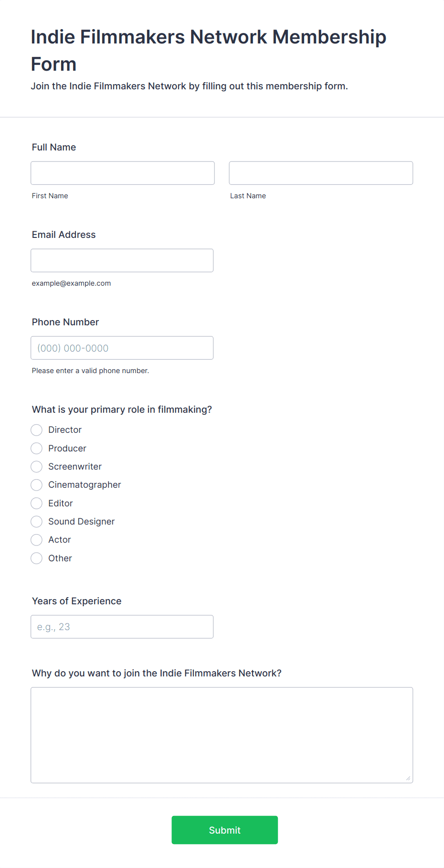Screen dimensions: 444x868
Task: Click the Years of Experience field
Action: (x=122, y=627)
